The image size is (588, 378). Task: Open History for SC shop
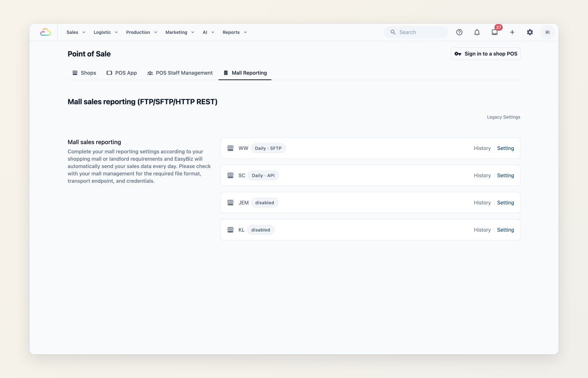(x=482, y=175)
